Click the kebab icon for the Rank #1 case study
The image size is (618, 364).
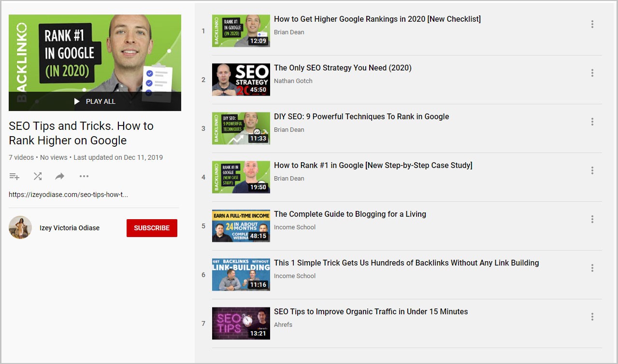point(592,170)
